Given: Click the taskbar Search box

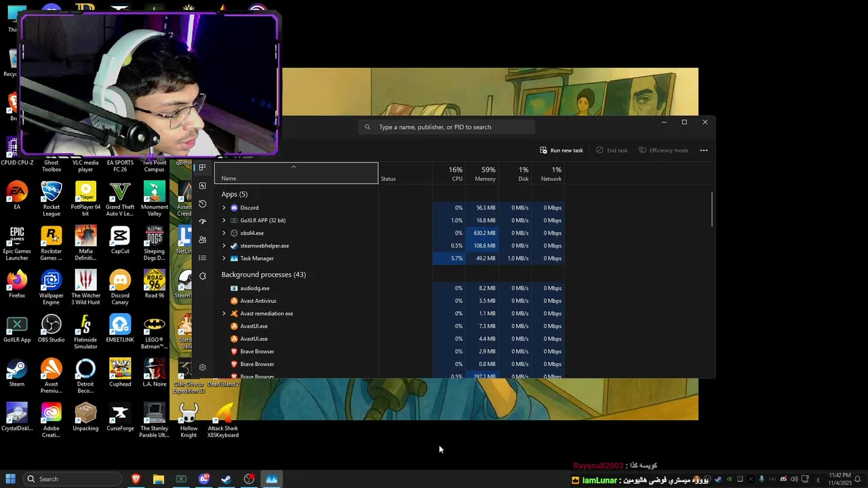Looking at the screenshot, I should pos(73,479).
